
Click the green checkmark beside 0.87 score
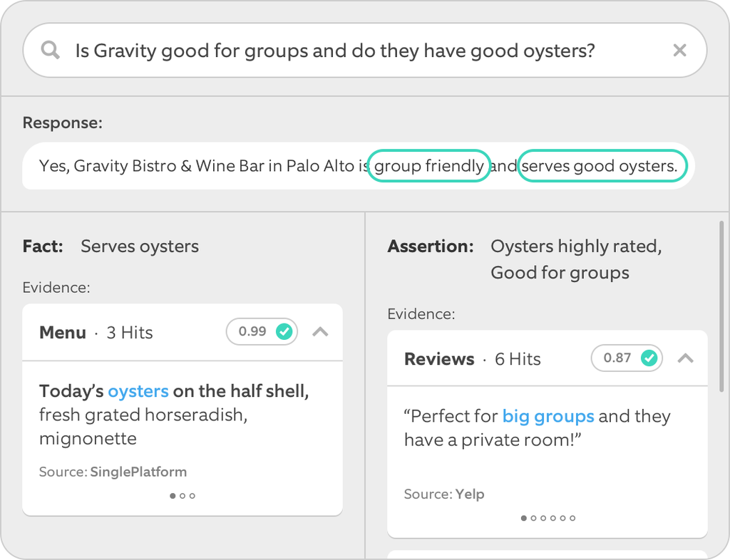[649, 358]
